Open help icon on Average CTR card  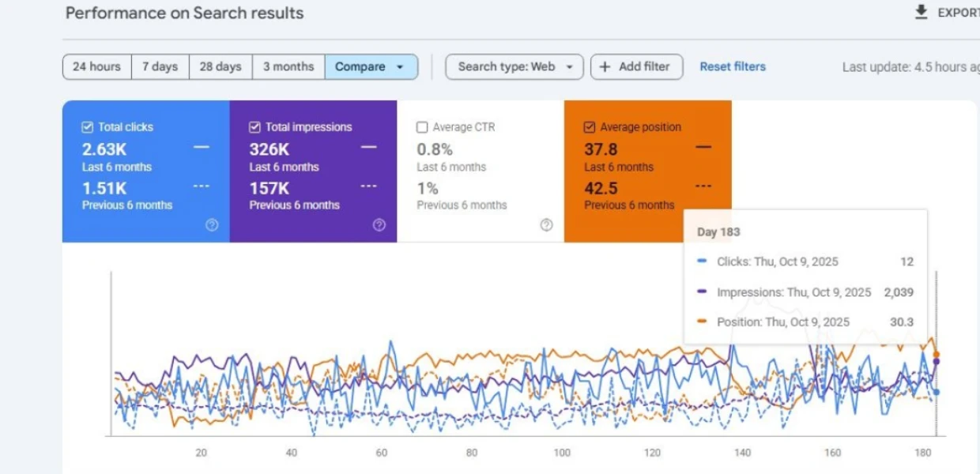[x=547, y=225]
